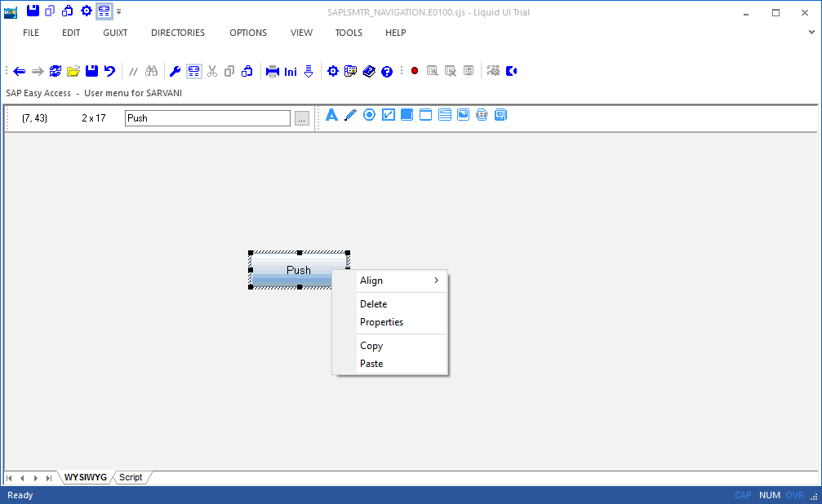The image size is (822, 504).
Task: Expand the ribbon chevron at top right
Action: tap(811, 33)
